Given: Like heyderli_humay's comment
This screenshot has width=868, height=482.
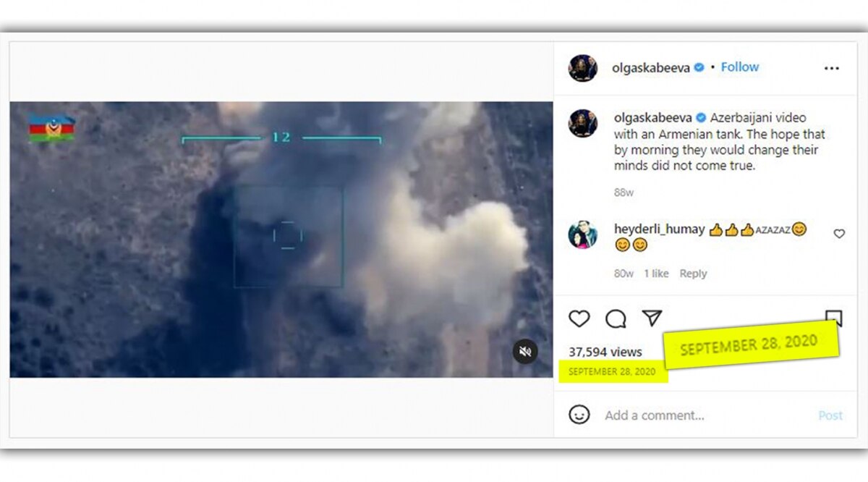Looking at the screenshot, I should [x=839, y=234].
